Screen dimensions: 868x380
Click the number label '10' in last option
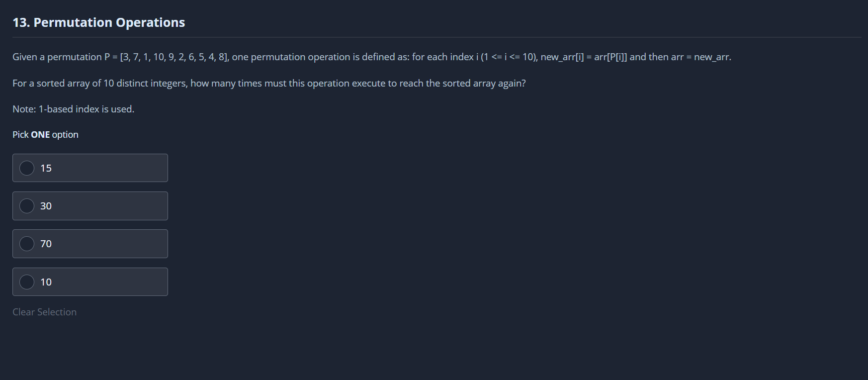pos(46,282)
